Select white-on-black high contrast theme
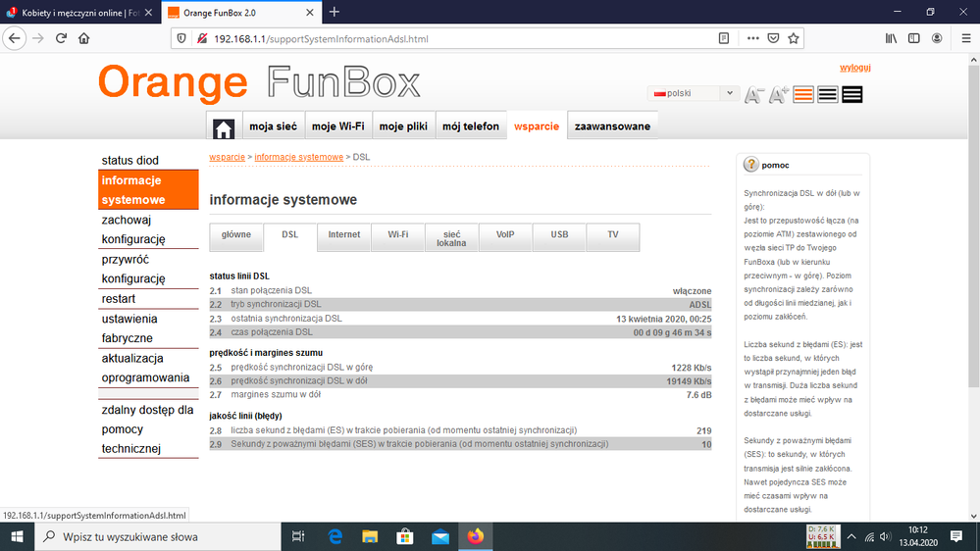 point(851,94)
